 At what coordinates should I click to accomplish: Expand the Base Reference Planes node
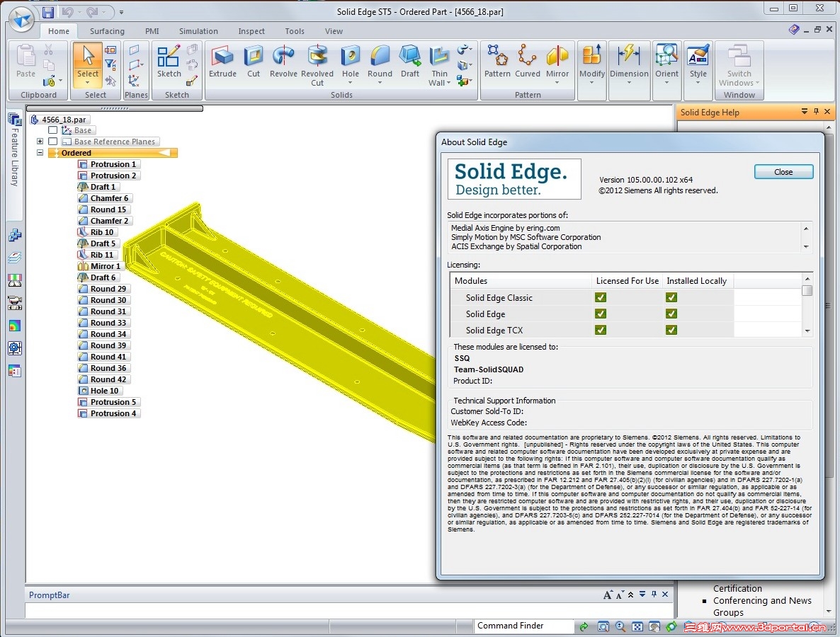click(x=40, y=142)
